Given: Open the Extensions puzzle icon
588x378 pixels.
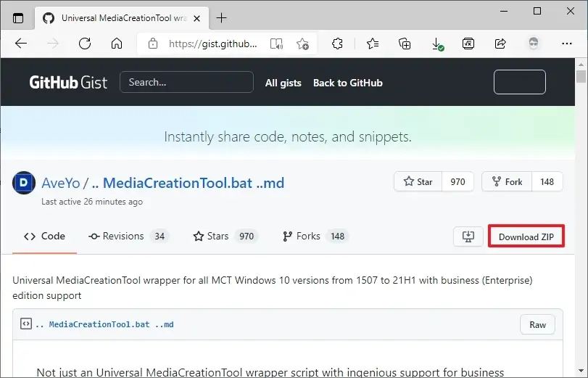Looking at the screenshot, I should point(337,44).
